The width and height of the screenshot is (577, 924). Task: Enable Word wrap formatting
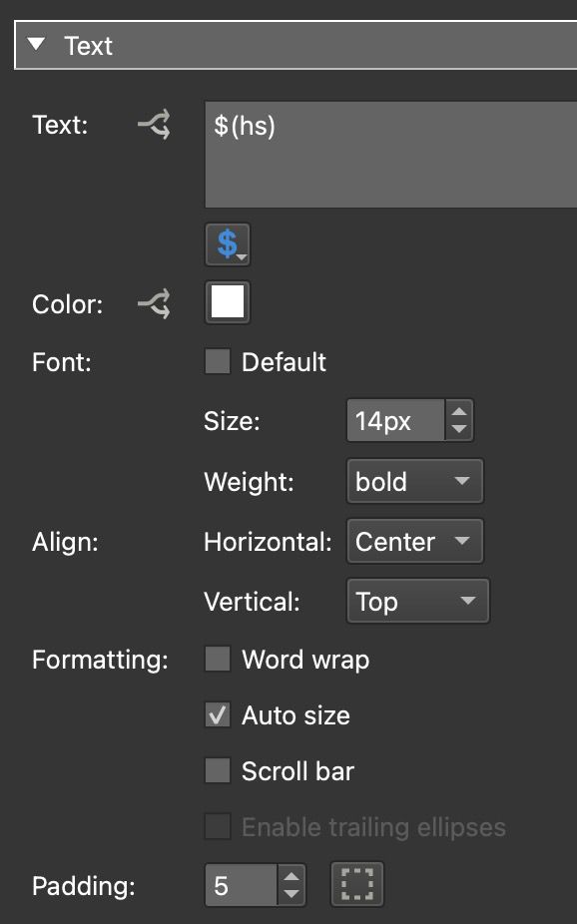(x=216, y=659)
